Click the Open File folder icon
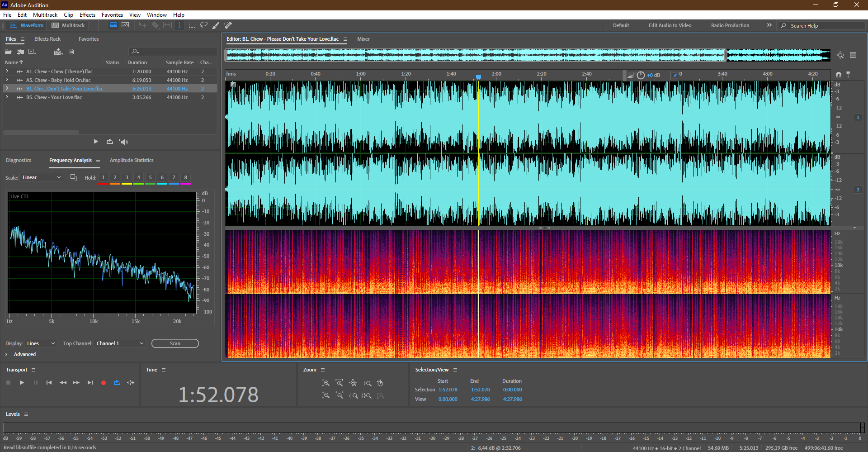The image size is (868, 452). (8, 52)
